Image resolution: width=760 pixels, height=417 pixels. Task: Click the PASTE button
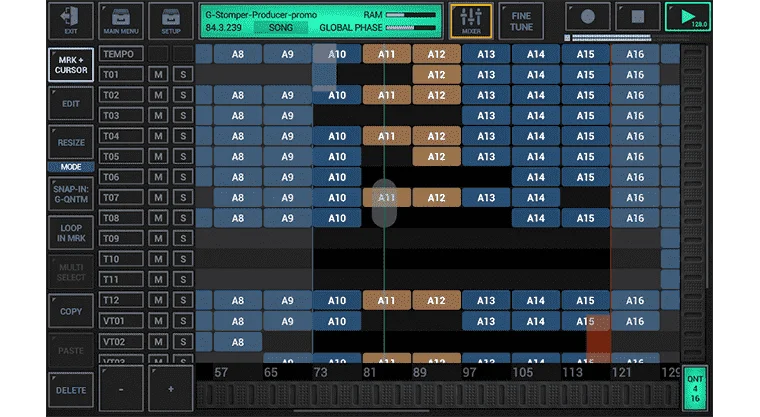[71, 350]
